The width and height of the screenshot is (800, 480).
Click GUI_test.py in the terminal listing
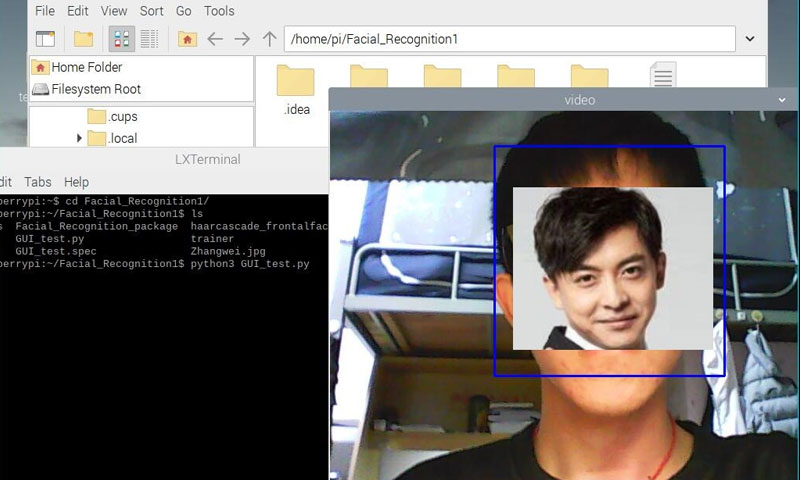tap(49, 239)
